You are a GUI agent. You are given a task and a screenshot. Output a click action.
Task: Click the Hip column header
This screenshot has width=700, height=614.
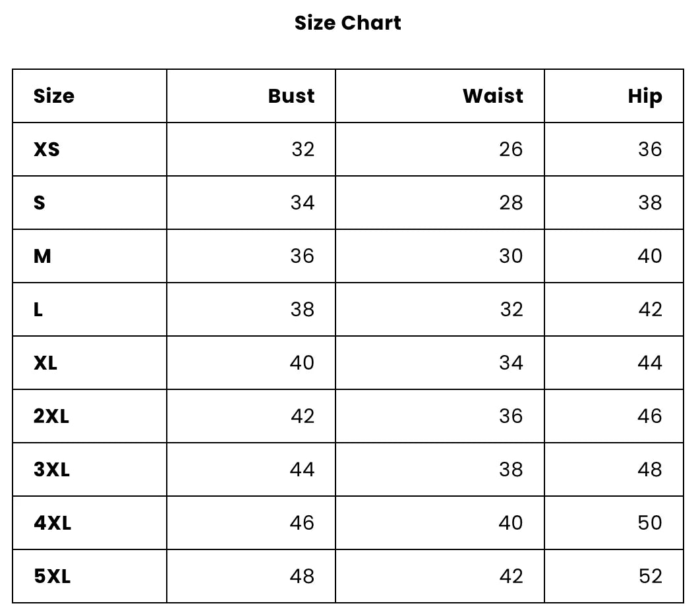point(645,96)
